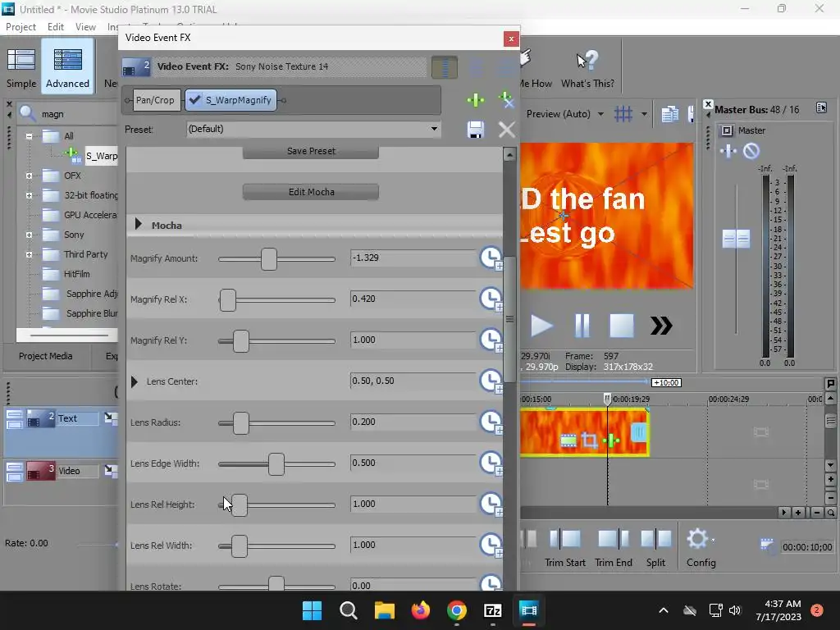Click the Trim Start tool icon
Image resolution: width=840 pixels, height=630 pixels.
(x=565, y=538)
